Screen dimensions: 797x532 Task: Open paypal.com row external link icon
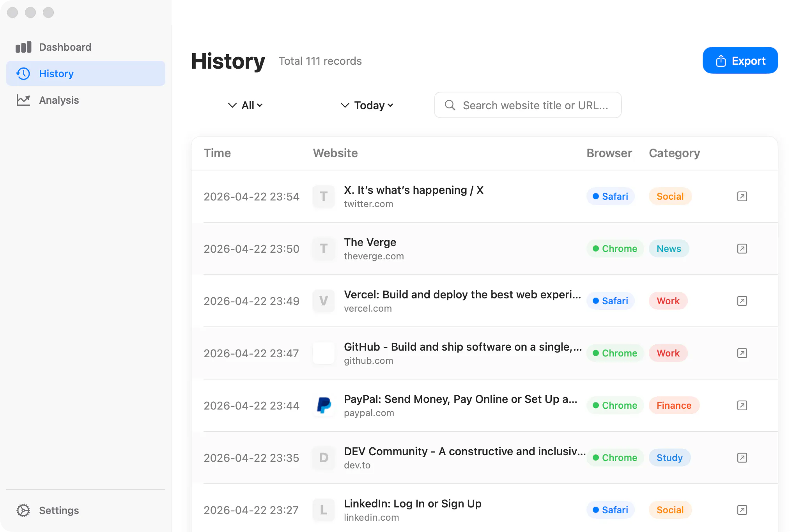(742, 406)
